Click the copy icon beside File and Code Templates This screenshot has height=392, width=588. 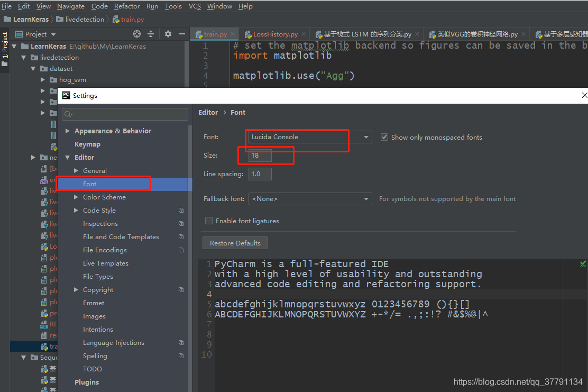tap(181, 236)
